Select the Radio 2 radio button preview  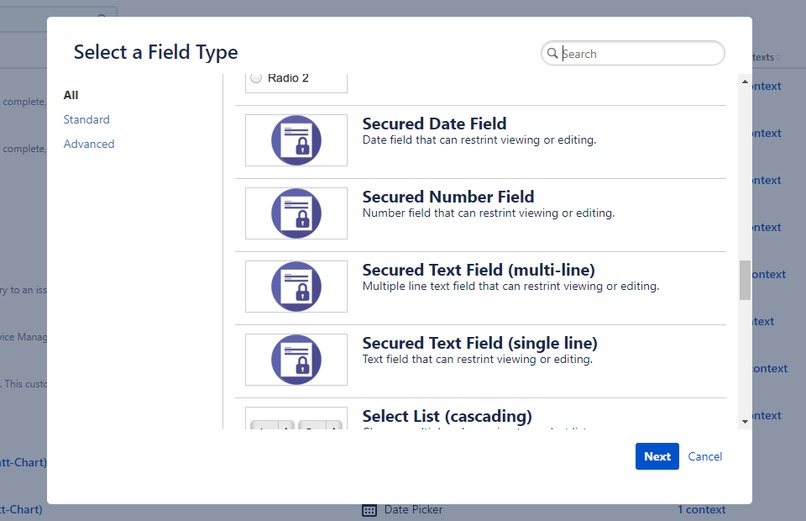[256, 78]
